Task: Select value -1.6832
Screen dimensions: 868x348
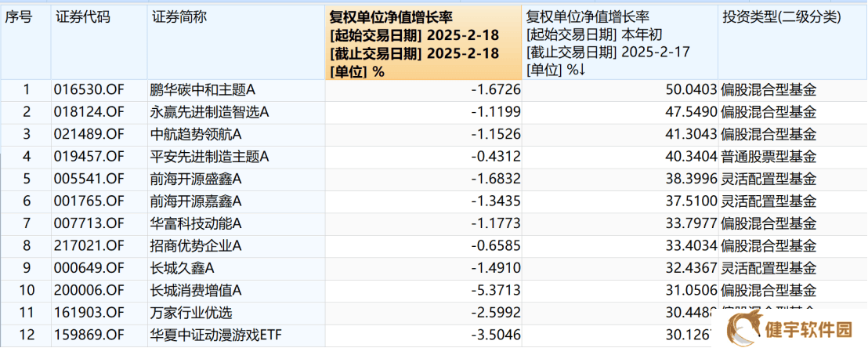Action: [x=496, y=179]
